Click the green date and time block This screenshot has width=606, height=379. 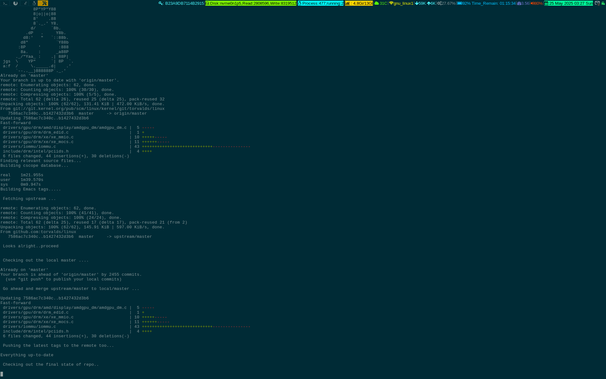pos(569,3)
